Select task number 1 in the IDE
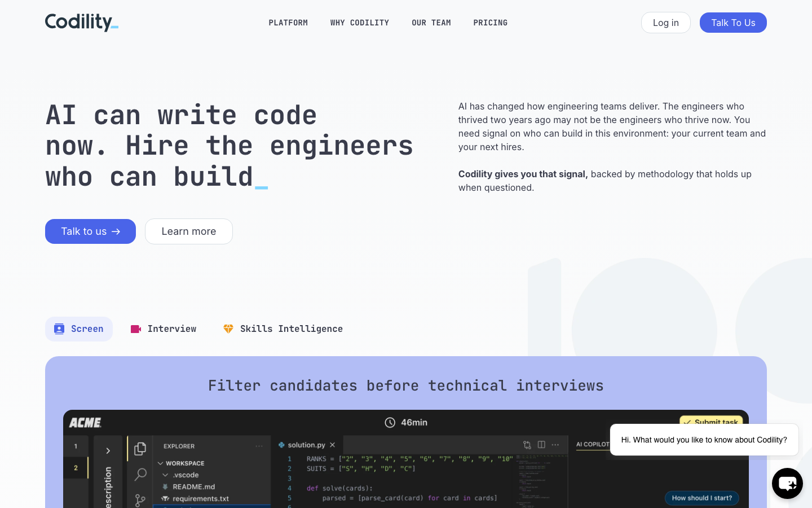Viewport: 812px width, 508px height. (76, 446)
